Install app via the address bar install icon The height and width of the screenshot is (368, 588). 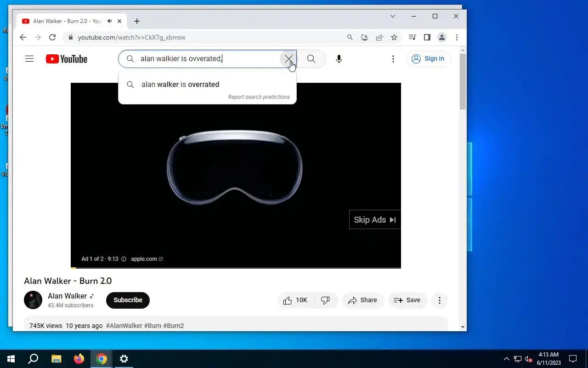pyautogui.click(x=365, y=37)
